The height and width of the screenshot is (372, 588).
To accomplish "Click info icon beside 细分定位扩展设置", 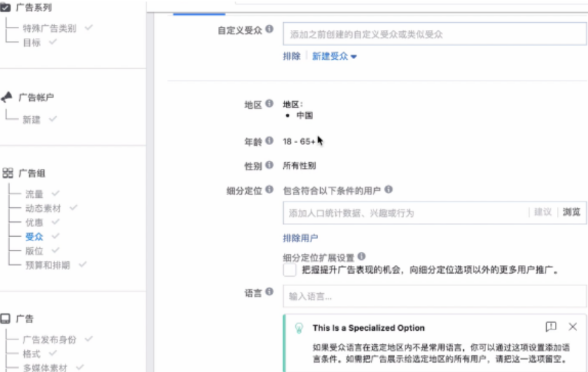I will tap(361, 257).
